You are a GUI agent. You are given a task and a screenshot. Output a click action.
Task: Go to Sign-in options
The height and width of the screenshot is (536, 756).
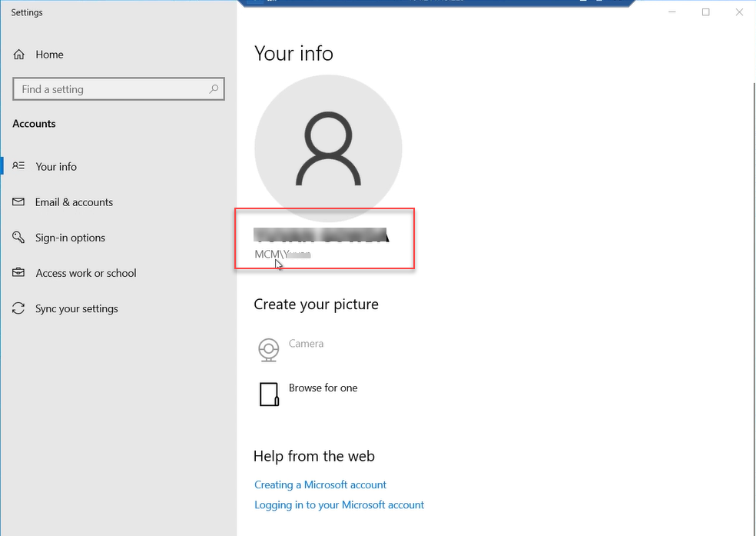[70, 238]
